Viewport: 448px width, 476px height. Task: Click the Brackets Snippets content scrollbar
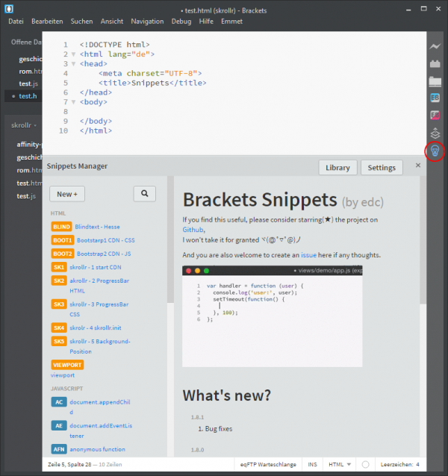(x=423, y=239)
